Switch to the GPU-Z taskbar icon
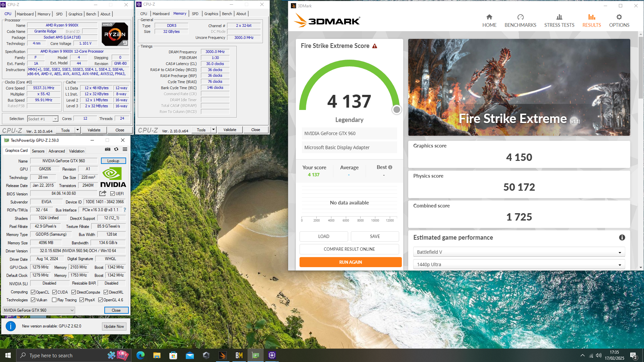This screenshot has width=644, height=362. click(256, 355)
